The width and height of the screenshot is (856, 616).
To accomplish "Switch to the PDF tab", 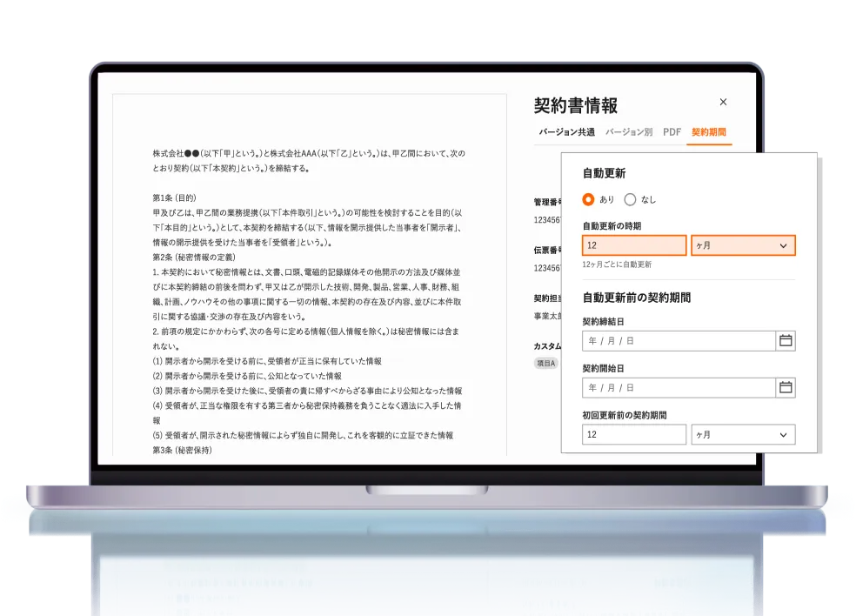I will coord(672,132).
